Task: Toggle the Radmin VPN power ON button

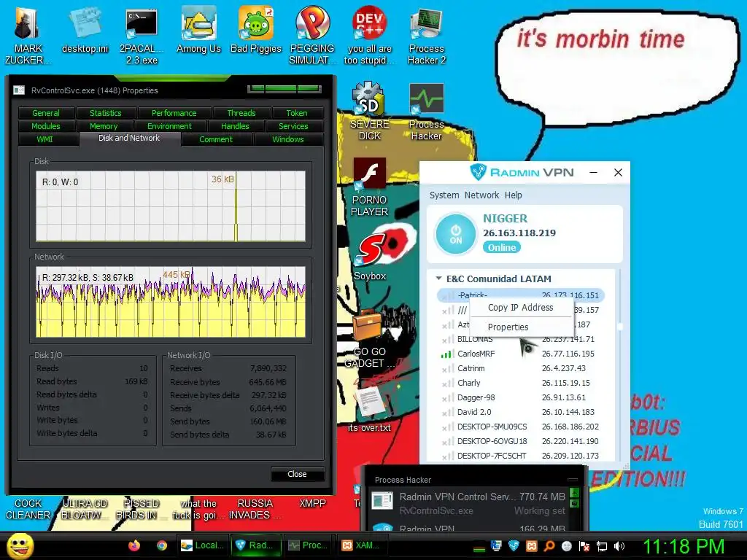Action: tap(455, 234)
